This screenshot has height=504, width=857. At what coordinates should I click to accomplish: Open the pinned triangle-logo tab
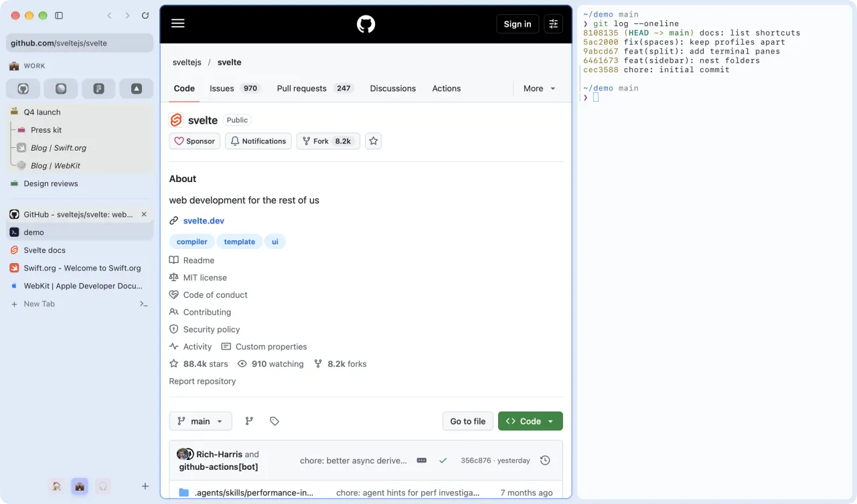[137, 88]
